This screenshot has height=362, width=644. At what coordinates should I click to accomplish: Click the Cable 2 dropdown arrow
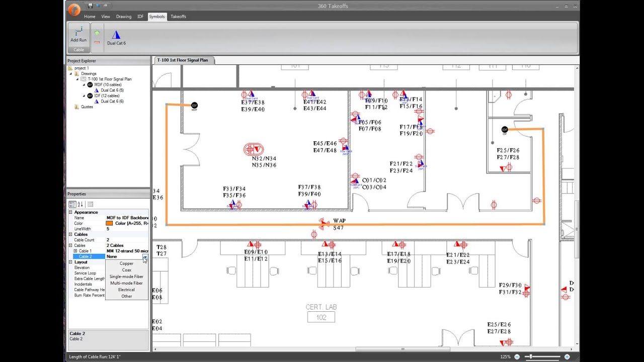click(145, 256)
